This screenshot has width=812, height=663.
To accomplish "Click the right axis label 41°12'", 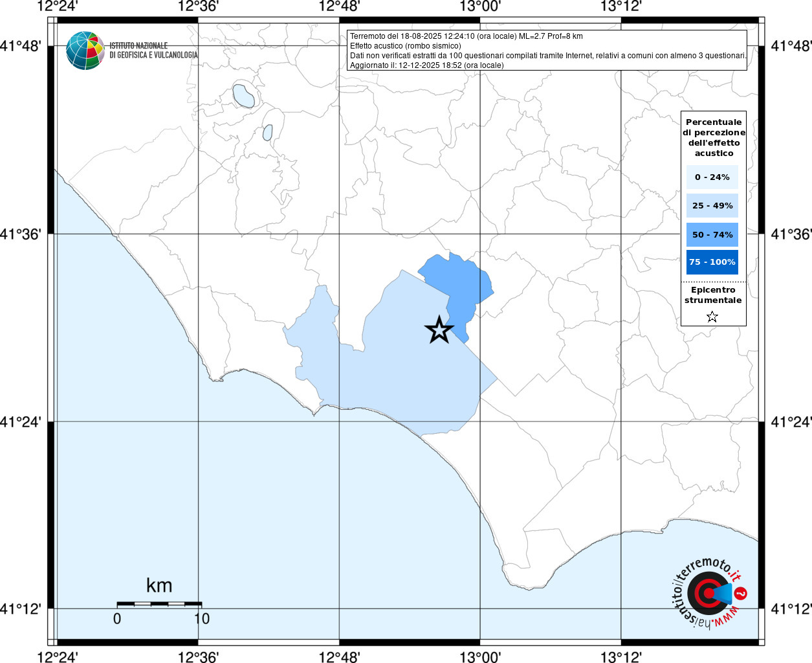I will 791,609.
